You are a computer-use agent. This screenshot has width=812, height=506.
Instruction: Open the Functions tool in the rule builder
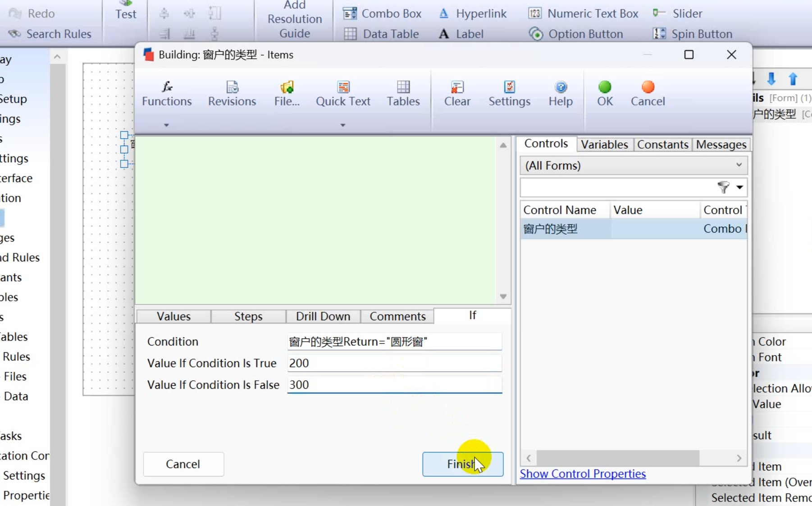167,94
